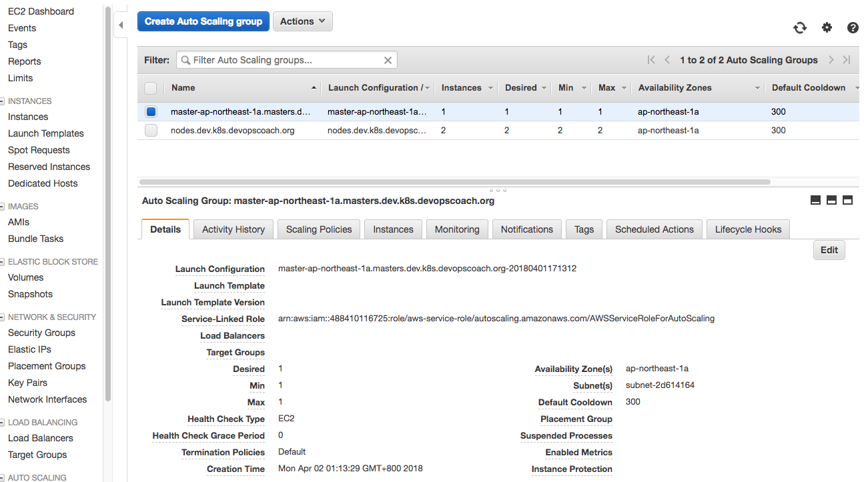The height and width of the screenshot is (482, 868).
Task: Go to Spot Requests in sidebar
Action: 39,150
